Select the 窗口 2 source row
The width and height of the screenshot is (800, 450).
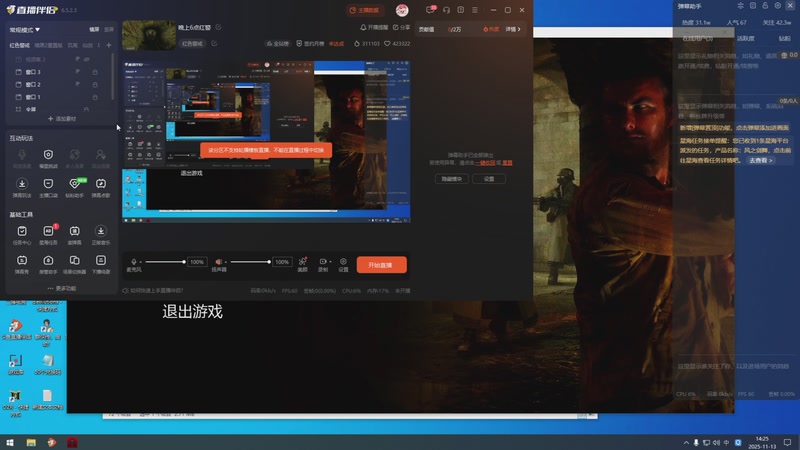(x=59, y=84)
